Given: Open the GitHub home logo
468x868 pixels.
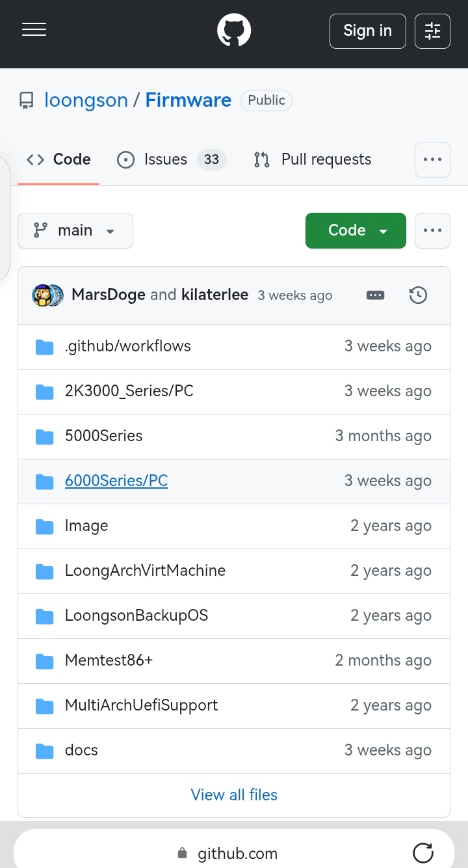Looking at the screenshot, I should pos(234,29).
